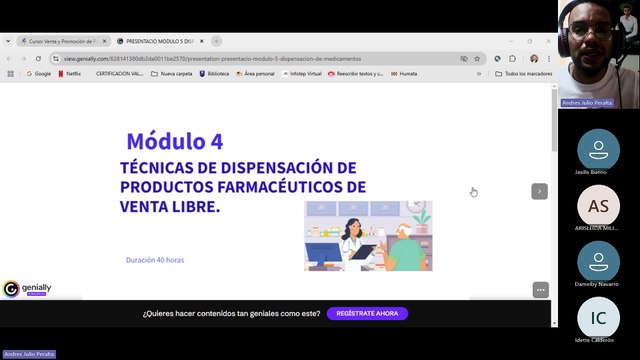Viewport: 640px width, 360px height.
Task: Open a new browser tab with plus button
Action: click(x=216, y=41)
